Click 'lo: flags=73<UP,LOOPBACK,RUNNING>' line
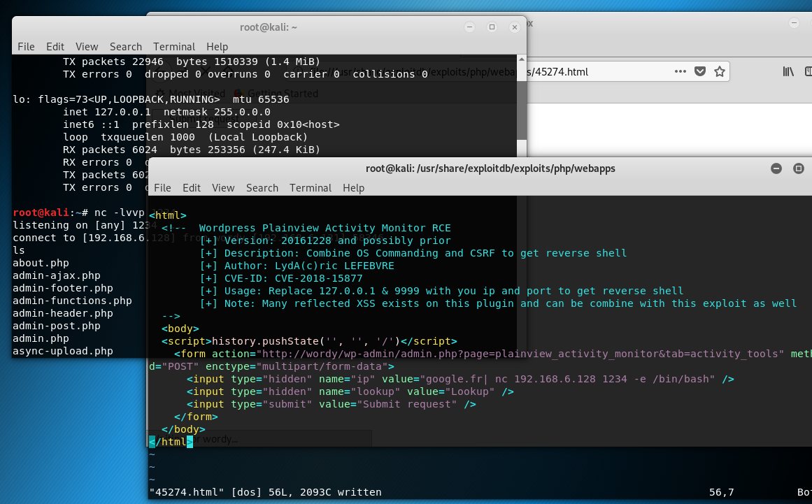This screenshot has width=812, height=504. [x=150, y=99]
